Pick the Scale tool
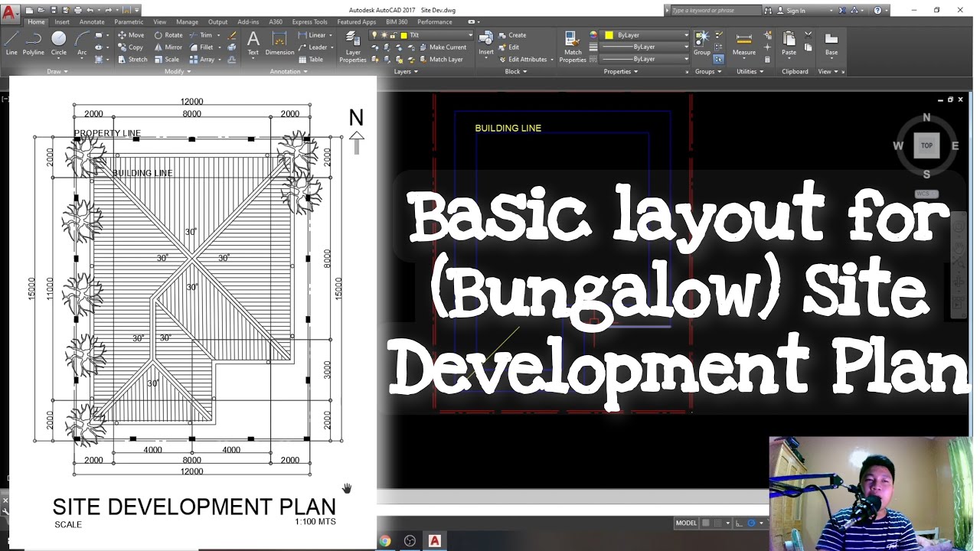980x551 pixels. (x=167, y=60)
